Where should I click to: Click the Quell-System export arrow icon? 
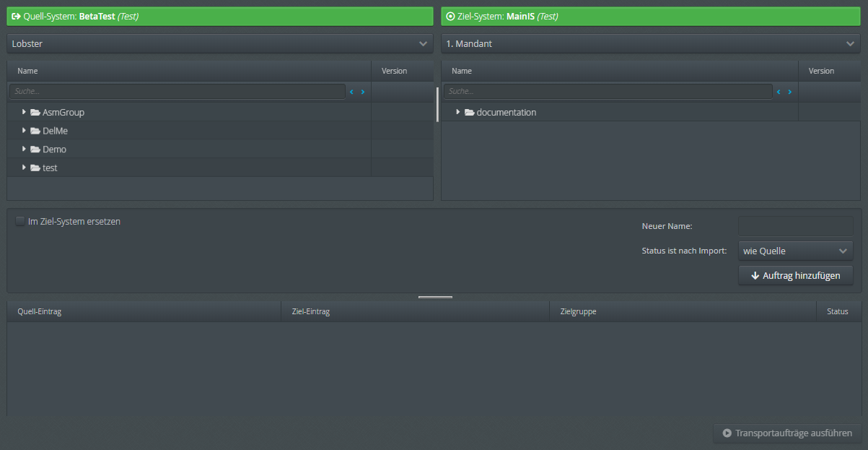coord(16,16)
